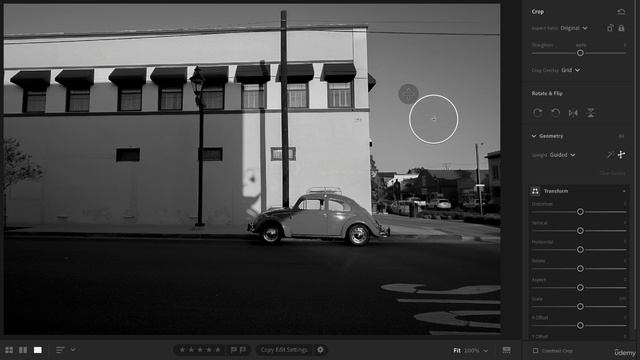The width and height of the screenshot is (640, 360).
Task: Reset the crop with the undo icon
Action: tap(621, 12)
